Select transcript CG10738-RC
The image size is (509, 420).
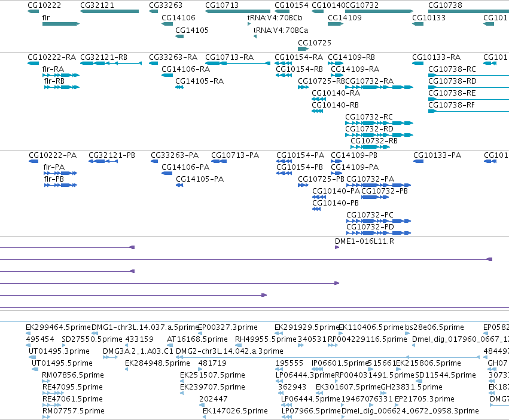click(x=452, y=69)
